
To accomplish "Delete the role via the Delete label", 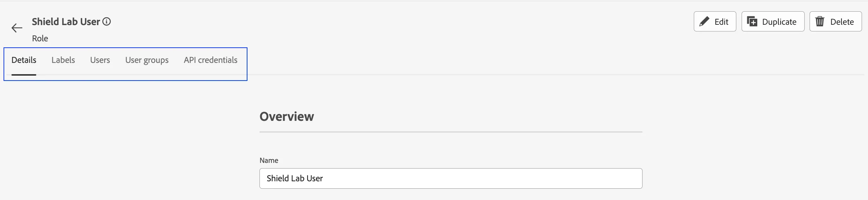I will 842,22.
